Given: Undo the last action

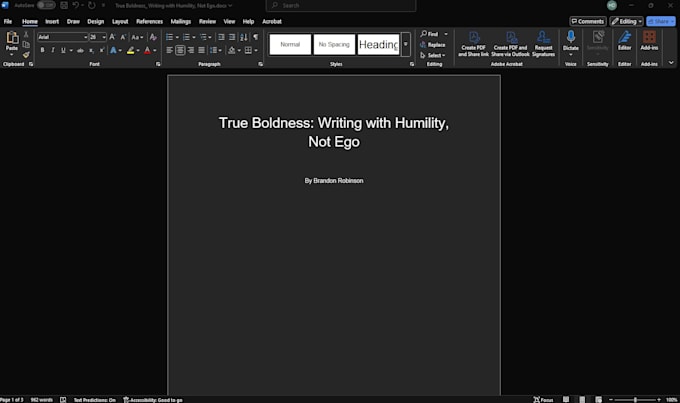Looking at the screenshot, I should point(75,5).
